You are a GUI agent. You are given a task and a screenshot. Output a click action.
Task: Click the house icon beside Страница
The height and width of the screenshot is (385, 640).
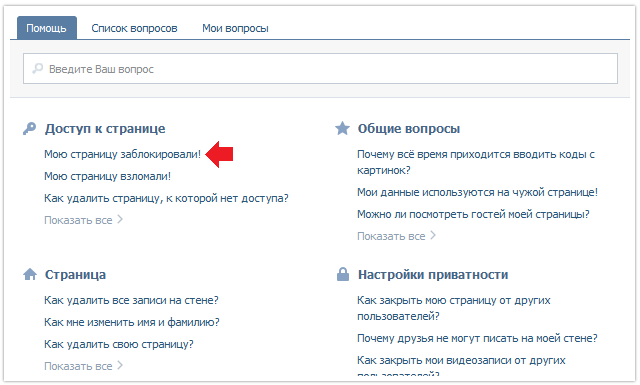(x=30, y=274)
